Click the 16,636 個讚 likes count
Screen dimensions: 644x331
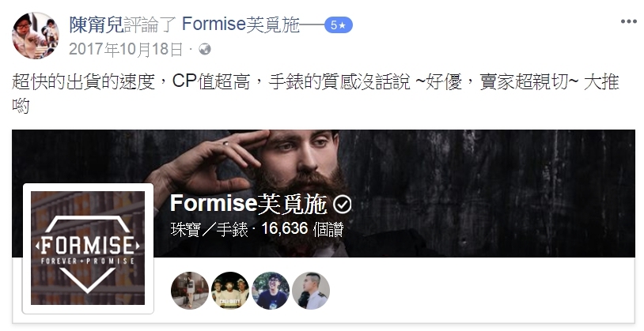[x=302, y=229]
